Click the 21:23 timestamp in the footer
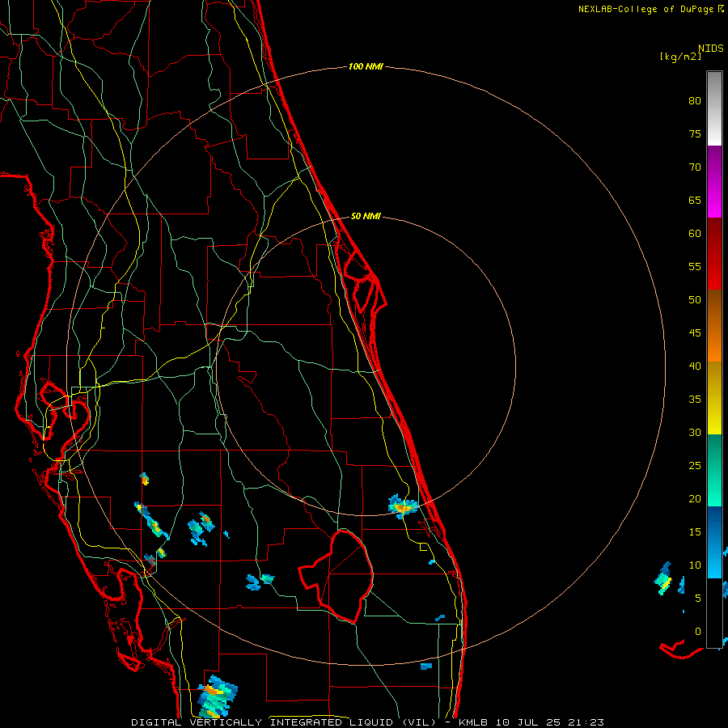 coord(586,722)
